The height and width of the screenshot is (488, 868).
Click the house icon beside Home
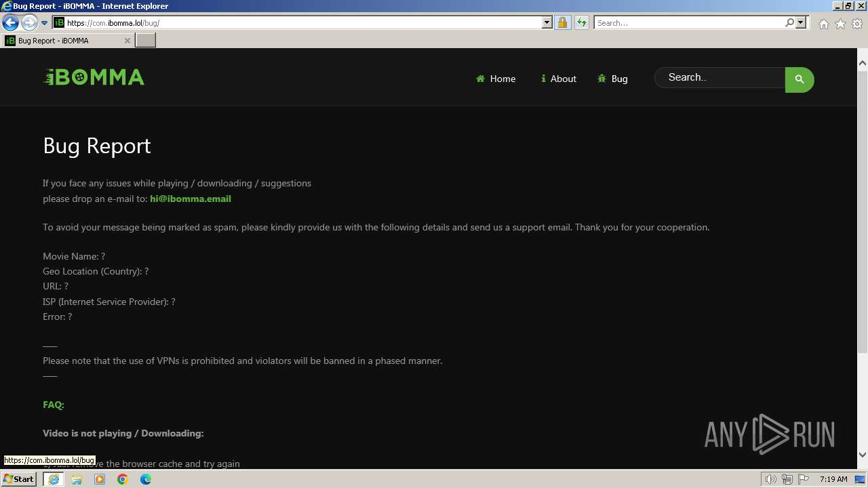[480, 79]
